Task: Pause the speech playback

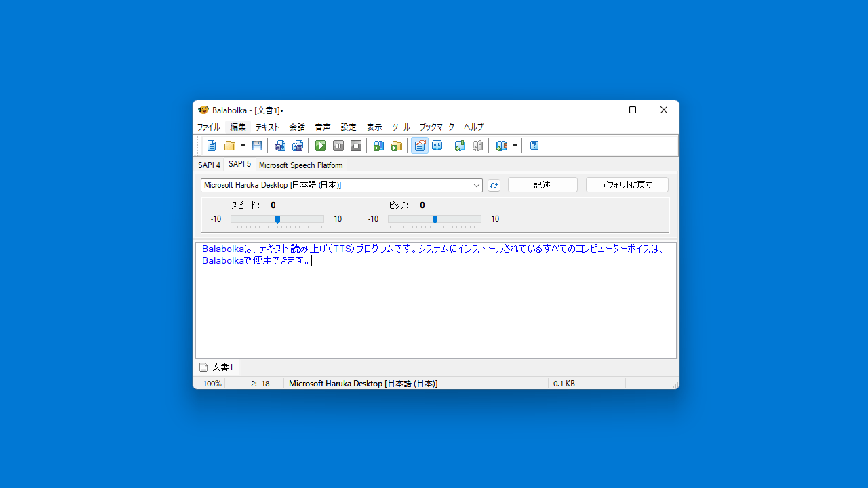Action: [x=338, y=146]
